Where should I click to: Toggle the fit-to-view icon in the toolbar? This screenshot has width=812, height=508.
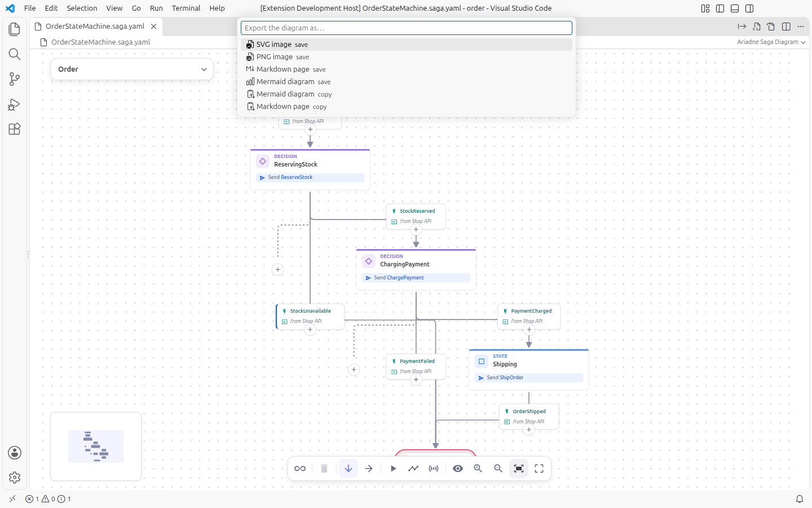519,468
